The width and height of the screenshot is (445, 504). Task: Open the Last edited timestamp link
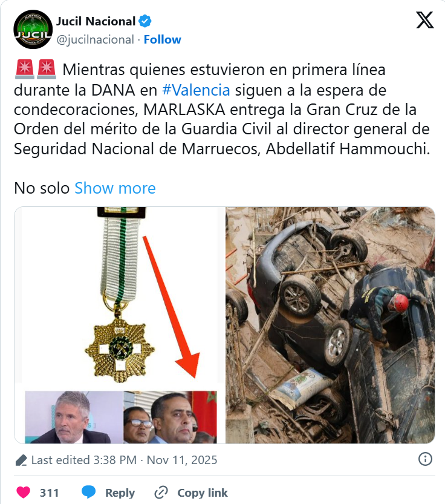[124, 460]
